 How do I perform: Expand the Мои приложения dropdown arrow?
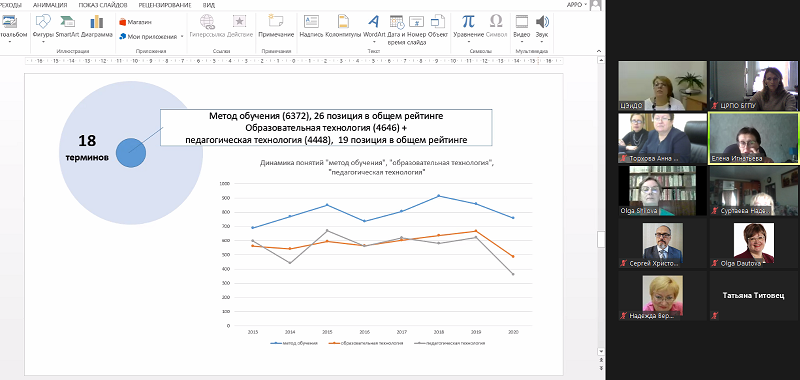click(x=182, y=37)
